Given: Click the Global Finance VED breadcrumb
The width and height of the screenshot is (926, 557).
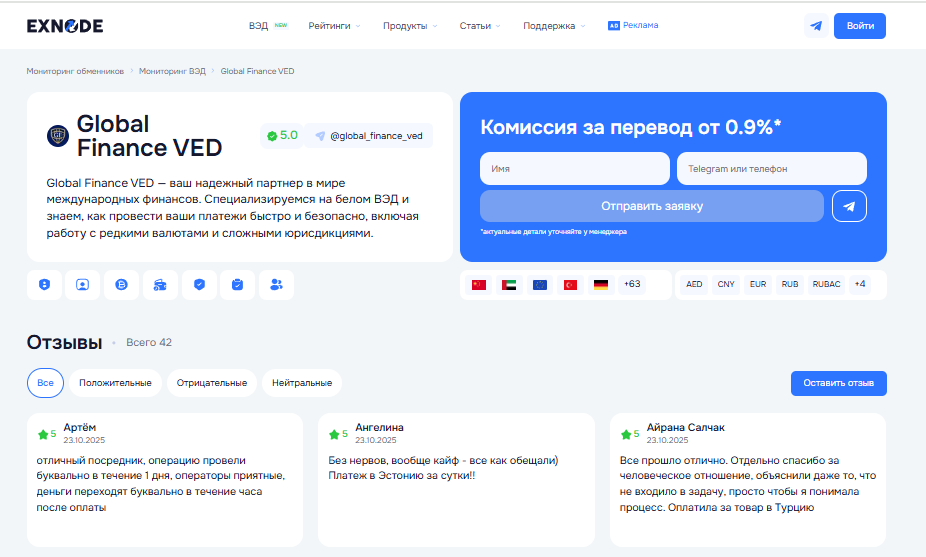Looking at the screenshot, I should point(257,71).
